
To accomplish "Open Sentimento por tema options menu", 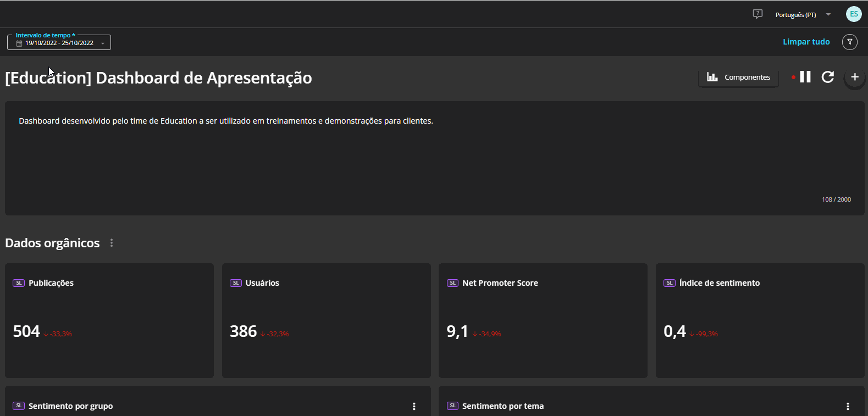I will click(x=848, y=406).
